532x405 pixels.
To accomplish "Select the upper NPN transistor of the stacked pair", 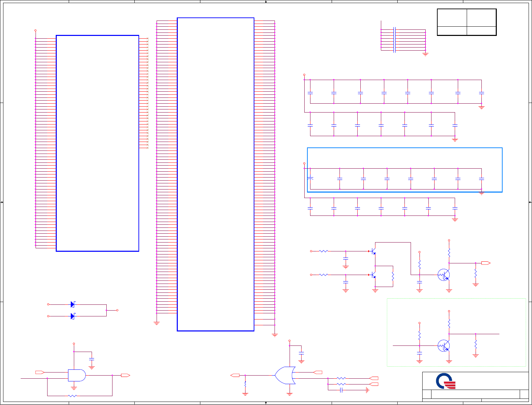I will (x=373, y=251).
